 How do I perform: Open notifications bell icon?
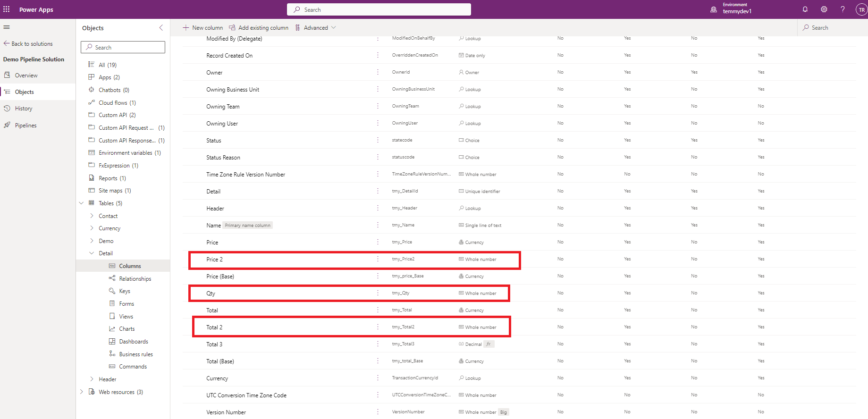click(805, 9)
